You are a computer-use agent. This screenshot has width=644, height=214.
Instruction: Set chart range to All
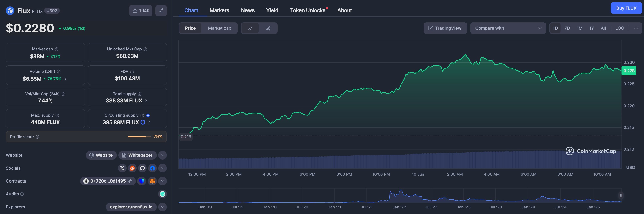click(x=603, y=28)
